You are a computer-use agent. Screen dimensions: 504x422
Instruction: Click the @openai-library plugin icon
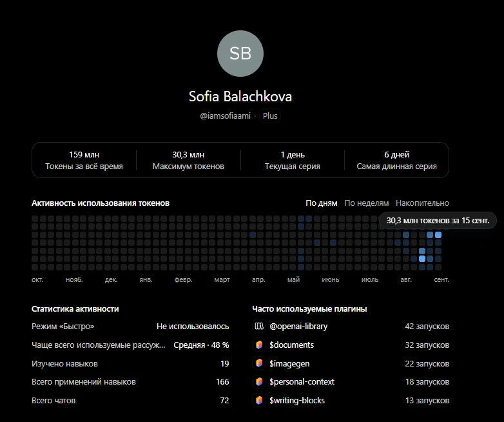point(259,327)
